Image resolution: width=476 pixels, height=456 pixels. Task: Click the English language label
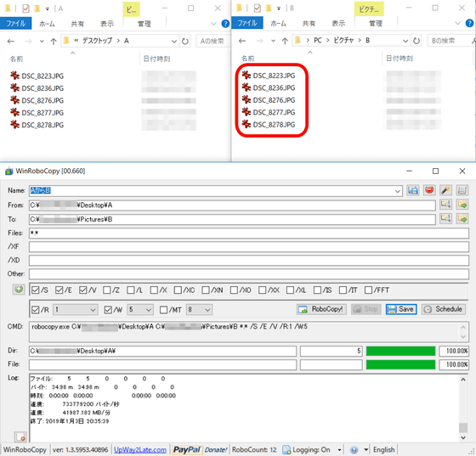(x=383, y=450)
